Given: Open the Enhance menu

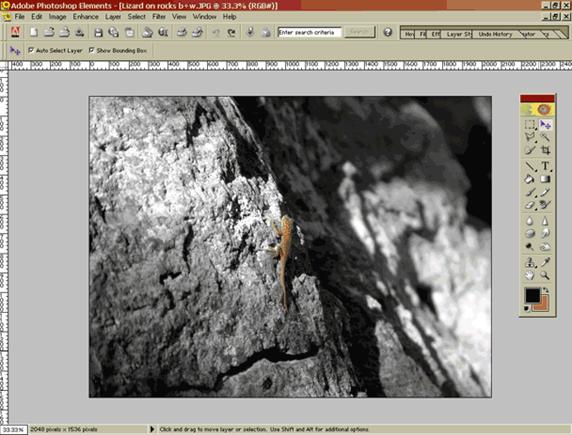Looking at the screenshot, I should (85, 17).
